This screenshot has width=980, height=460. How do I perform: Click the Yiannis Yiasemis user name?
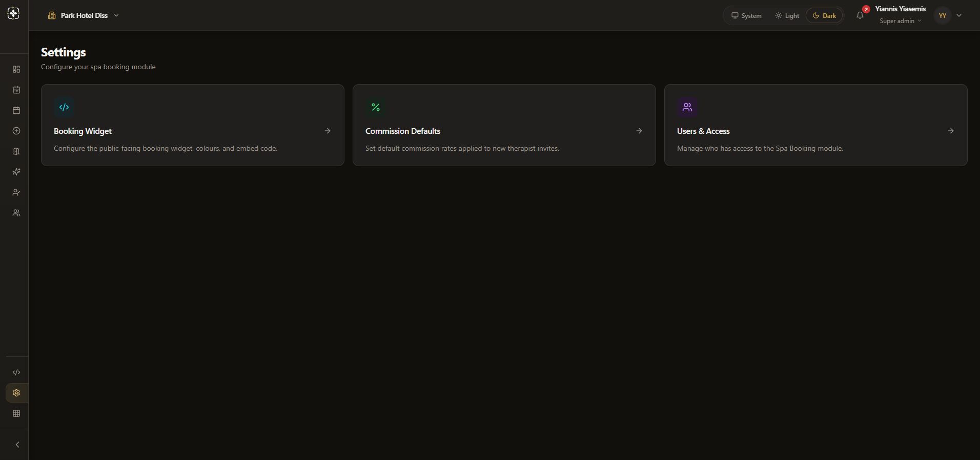tap(901, 9)
